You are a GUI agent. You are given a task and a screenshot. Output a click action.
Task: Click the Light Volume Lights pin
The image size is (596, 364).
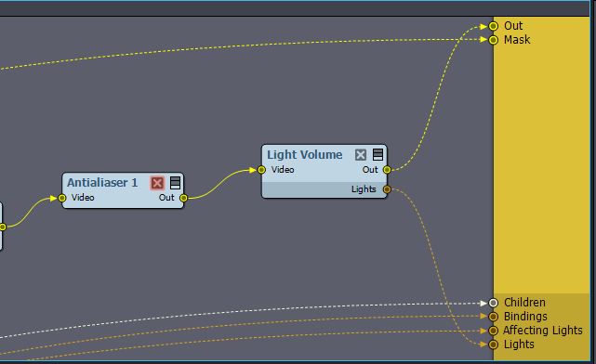387,189
